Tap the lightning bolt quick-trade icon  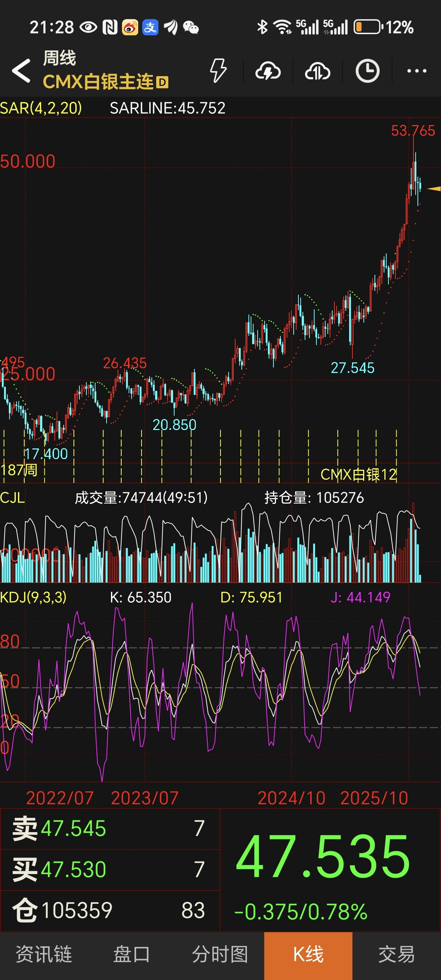[218, 70]
